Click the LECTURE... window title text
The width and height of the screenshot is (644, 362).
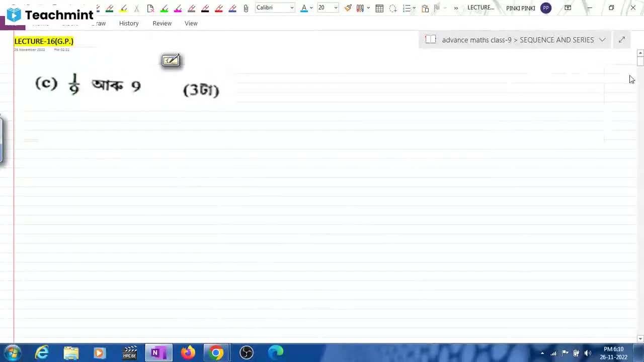pos(481,8)
